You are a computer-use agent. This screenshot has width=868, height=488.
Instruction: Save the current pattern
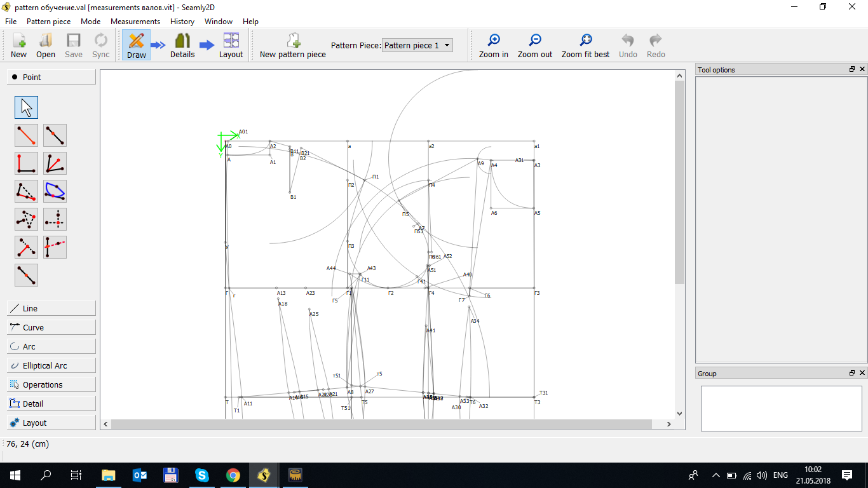click(x=74, y=45)
